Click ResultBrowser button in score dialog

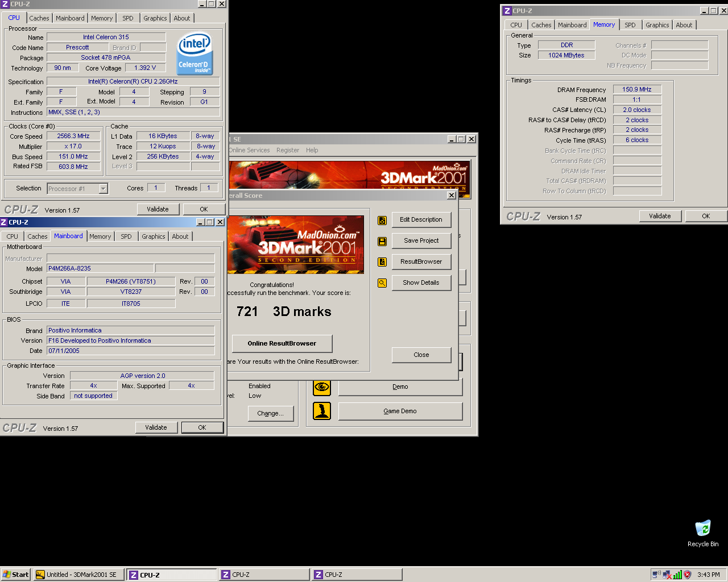click(x=421, y=261)
